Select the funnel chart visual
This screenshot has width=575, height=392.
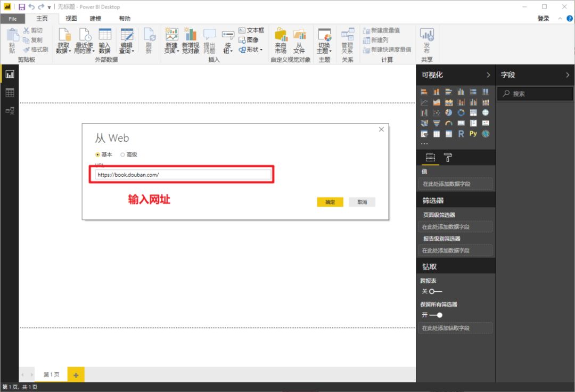[437, 123]
